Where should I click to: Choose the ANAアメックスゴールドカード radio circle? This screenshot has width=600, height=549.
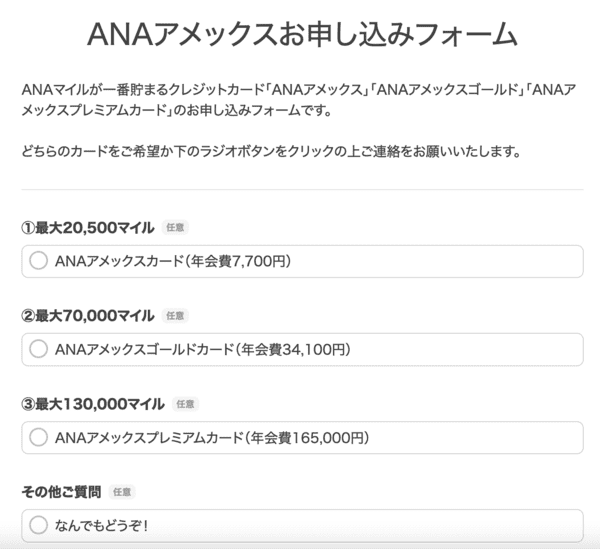pyautogui.click(x=38, y=349)
